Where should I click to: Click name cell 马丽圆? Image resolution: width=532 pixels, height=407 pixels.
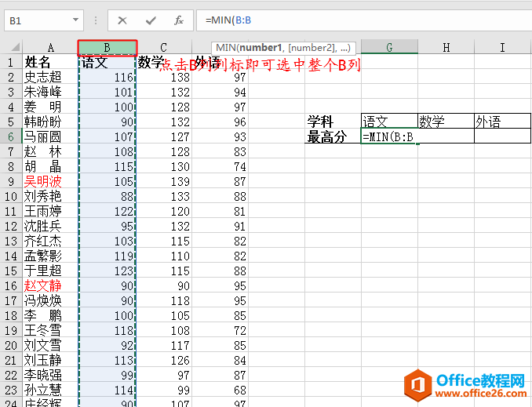(50, 136)
